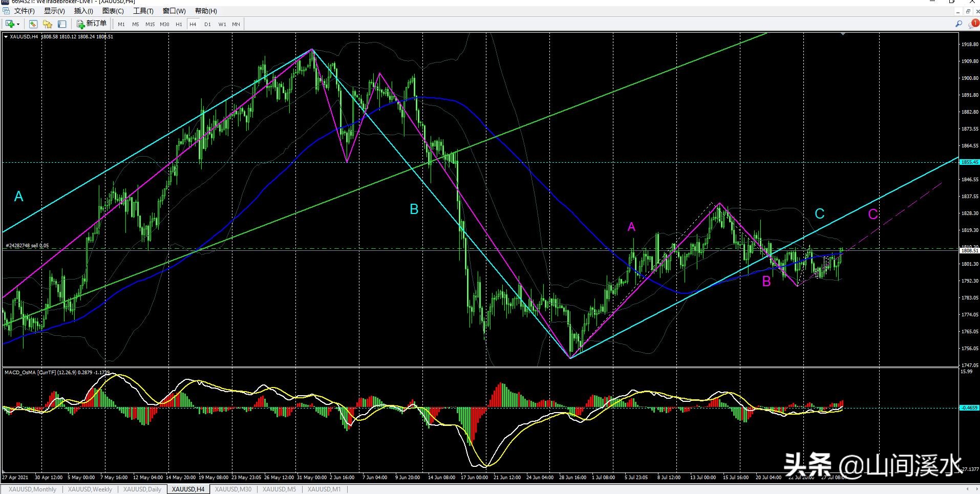Viewport: 980px width, 494px height.
Task: Click the current price 1808.51 label
Action: tap(970, 251)
